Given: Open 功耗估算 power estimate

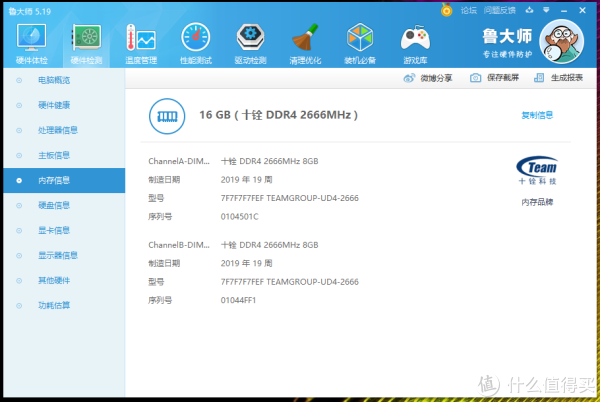Looking at the screenshot, I should (54, 305).
